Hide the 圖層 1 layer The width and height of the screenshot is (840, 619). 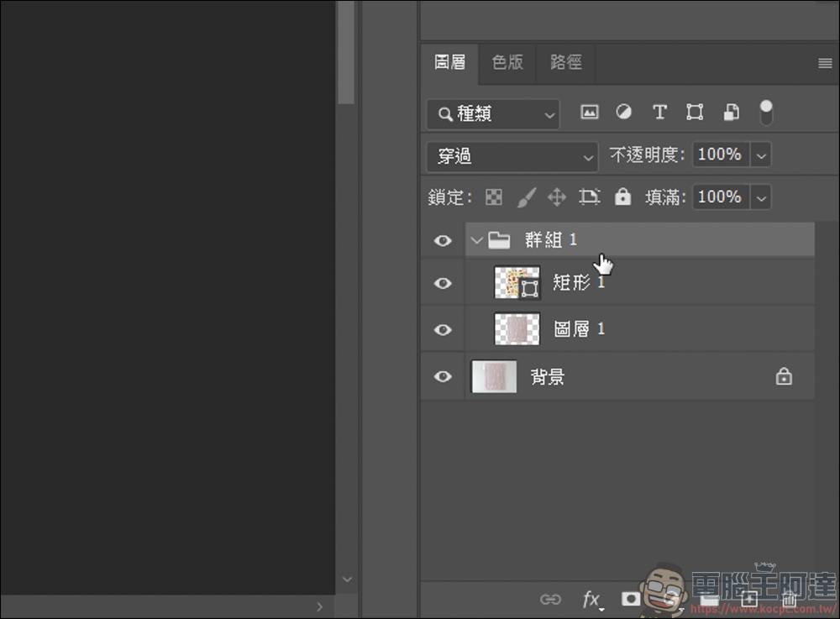443,329
